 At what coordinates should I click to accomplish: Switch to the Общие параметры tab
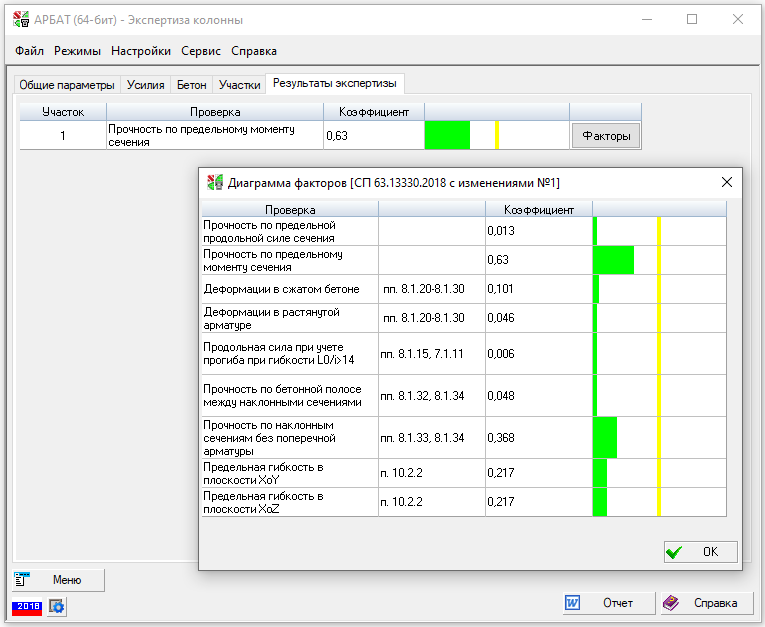(x=67, y=85)
